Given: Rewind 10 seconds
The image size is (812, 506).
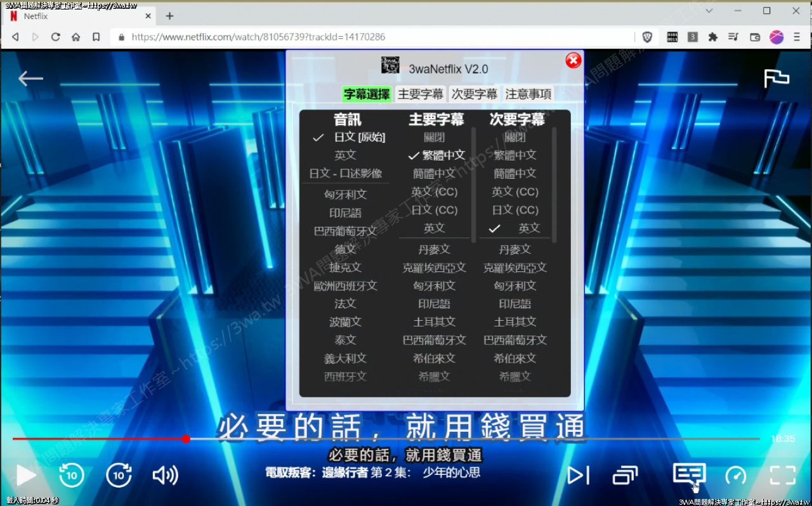Looking at the screenshot, I should pyautogui.click(x=72, y=474).
